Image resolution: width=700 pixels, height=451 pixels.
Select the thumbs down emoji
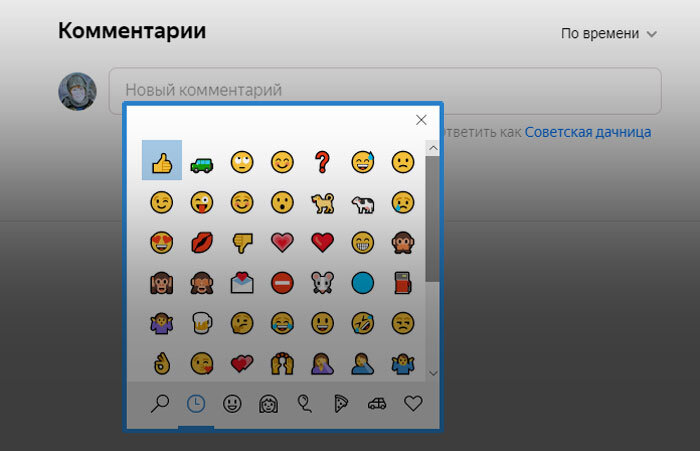[242, 243]
